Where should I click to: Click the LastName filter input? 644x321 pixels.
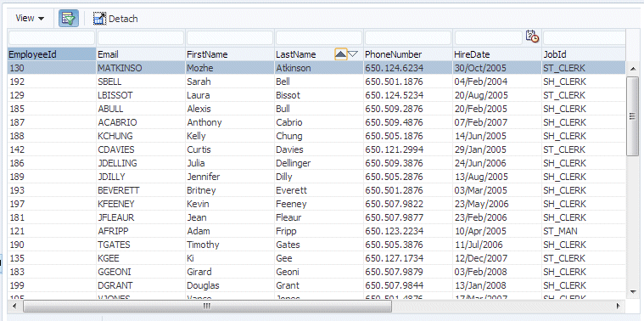pos(319,38)
